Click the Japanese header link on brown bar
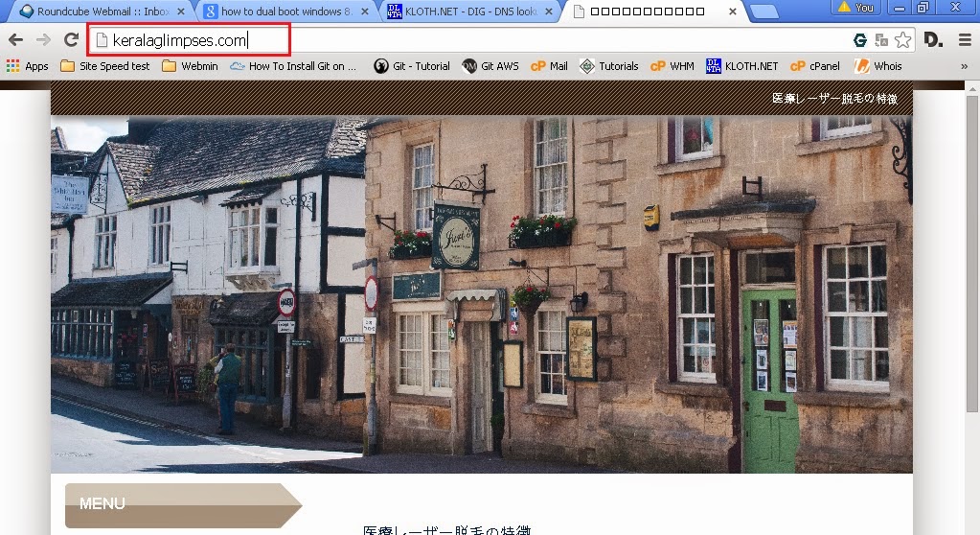Screen dimensions: 980x535 point(835,98)
